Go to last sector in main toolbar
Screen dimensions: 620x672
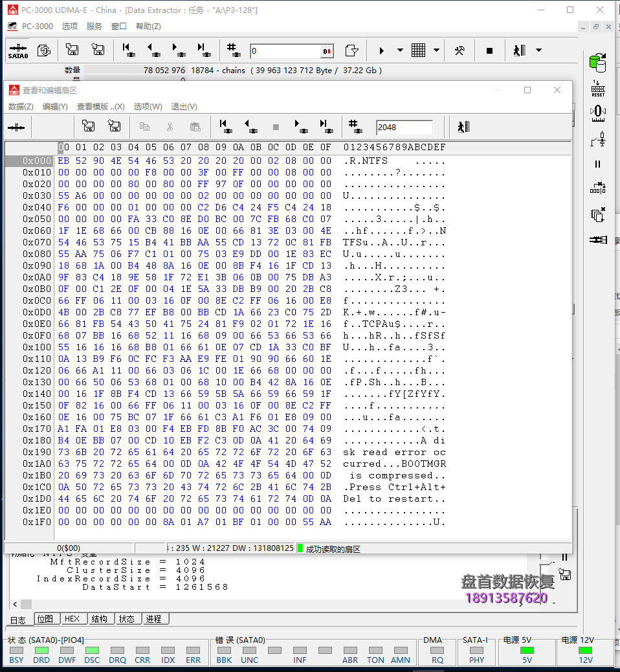coord(203,50)
